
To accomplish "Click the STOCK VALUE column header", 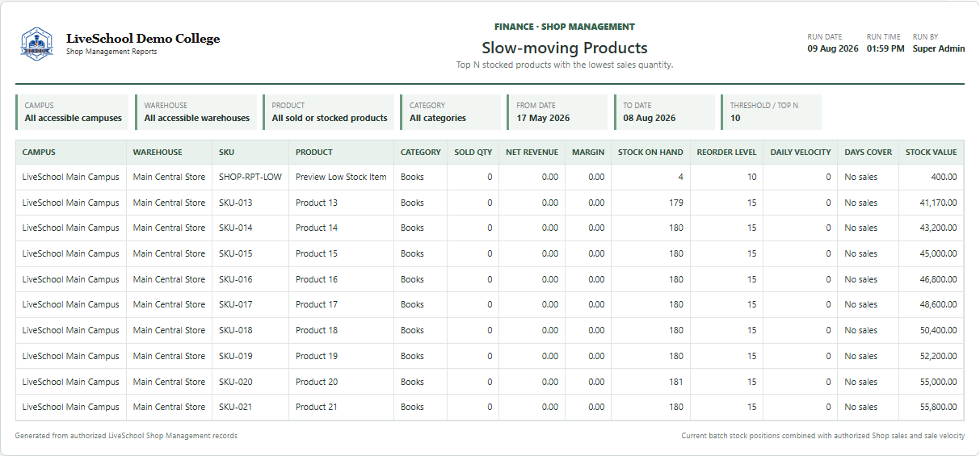I will (931, 152).
